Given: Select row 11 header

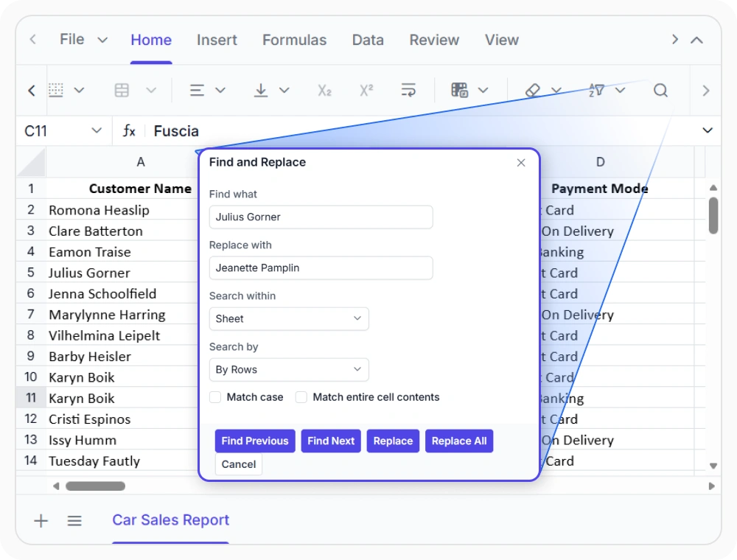Looking at the screenshot, I should pyautogui.click(x=31, y=399).
